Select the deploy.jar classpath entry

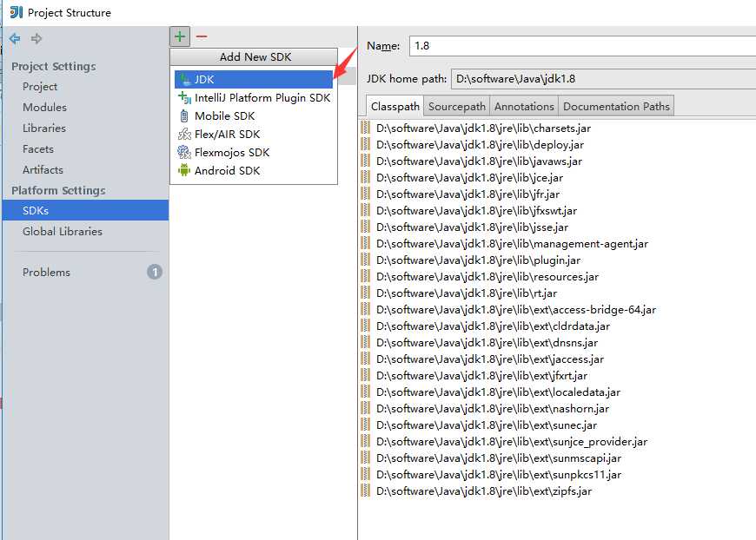[x=480, y=144]
